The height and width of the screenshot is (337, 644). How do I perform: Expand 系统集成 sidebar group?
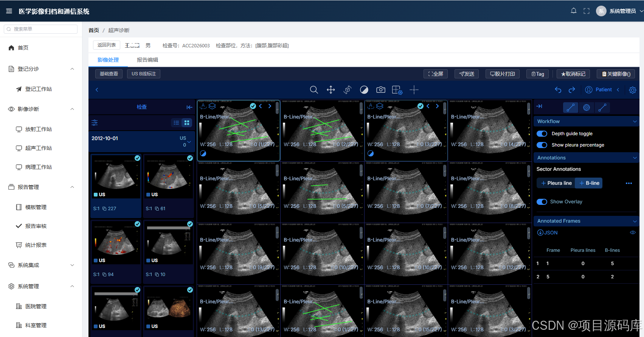coord(72,265)
